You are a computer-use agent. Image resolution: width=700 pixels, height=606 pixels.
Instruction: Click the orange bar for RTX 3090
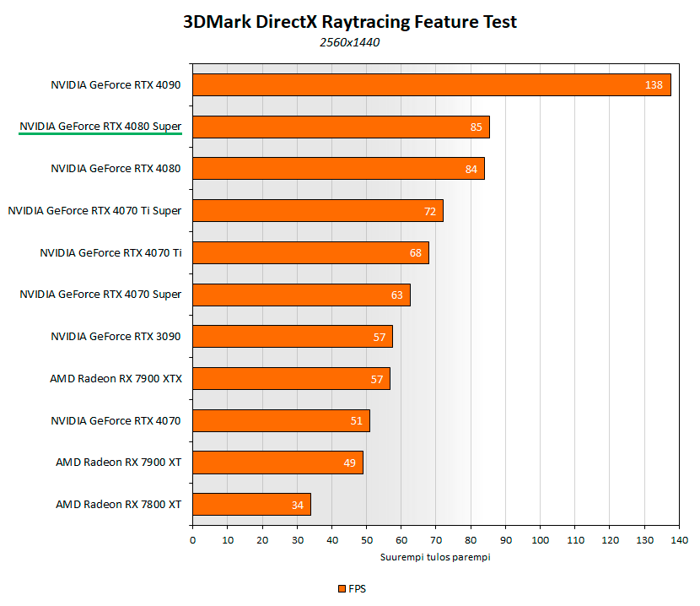tap(293, 337)
